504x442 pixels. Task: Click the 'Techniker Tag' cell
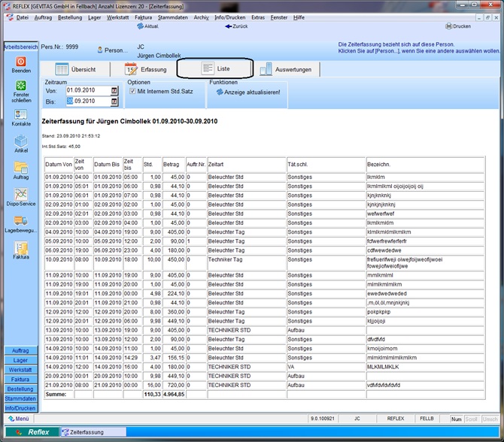pos(246,262)
